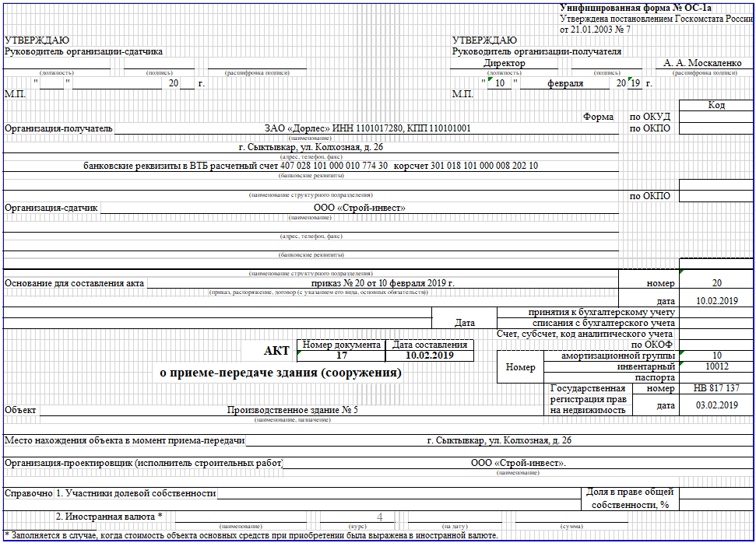Image resolution: width=756 pixels, height=543 pixels.
Task: Click the empty code cell next to "по ОКУД"
Action: click(x=716, y=117)
